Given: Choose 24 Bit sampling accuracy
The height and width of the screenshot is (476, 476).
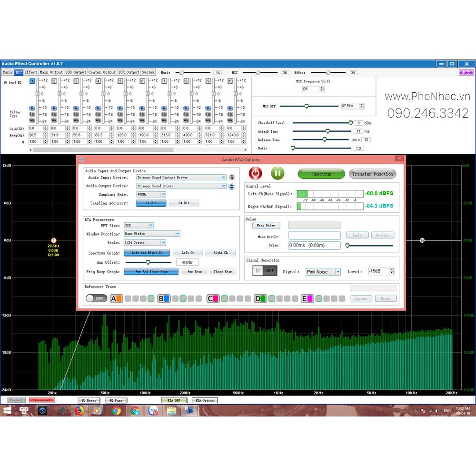Looking at the screenshot, I should (184, 203).
